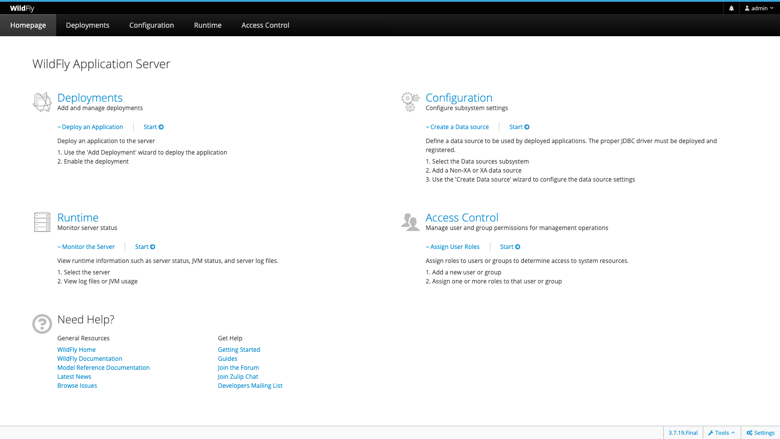Viewport: 780px width, 439px height.
Task: Click Start next to Monitor the Server
Action: 145,247
